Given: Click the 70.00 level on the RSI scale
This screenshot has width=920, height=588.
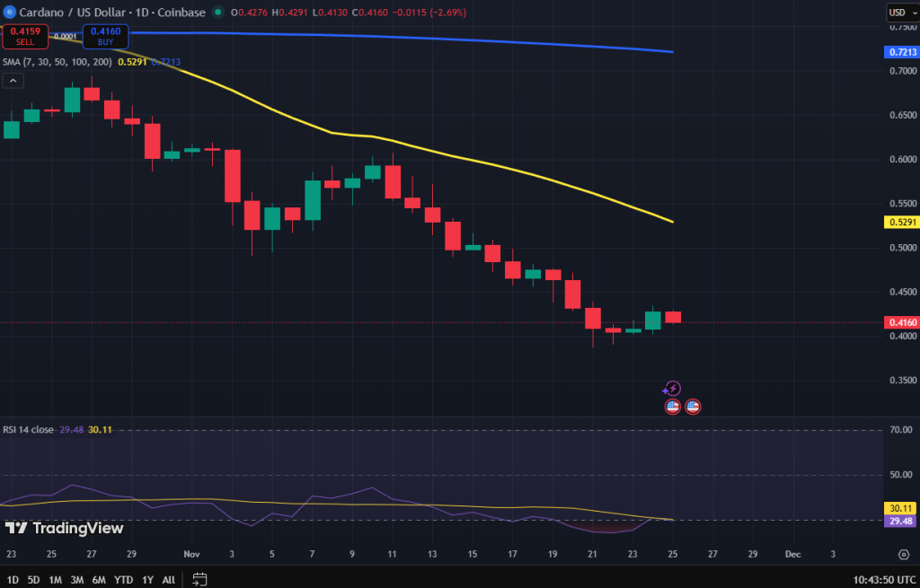Looking at the screenshot, I should point(901,430).
